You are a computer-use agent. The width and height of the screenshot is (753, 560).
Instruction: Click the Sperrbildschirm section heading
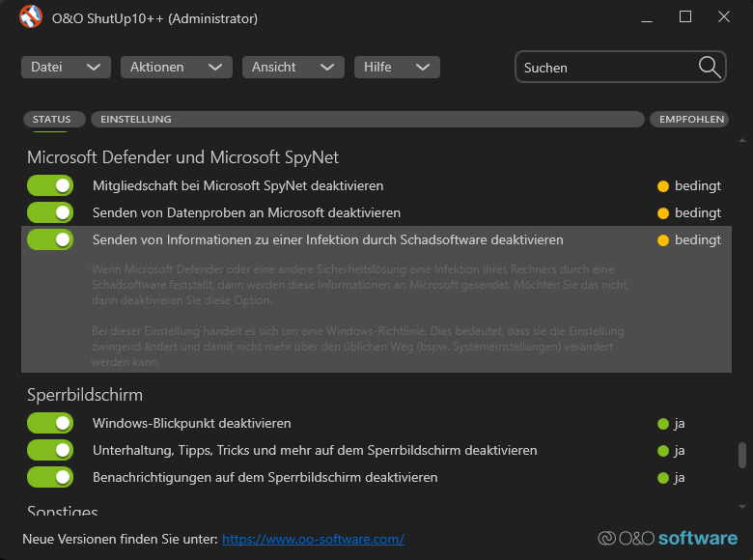pos(85,395)
